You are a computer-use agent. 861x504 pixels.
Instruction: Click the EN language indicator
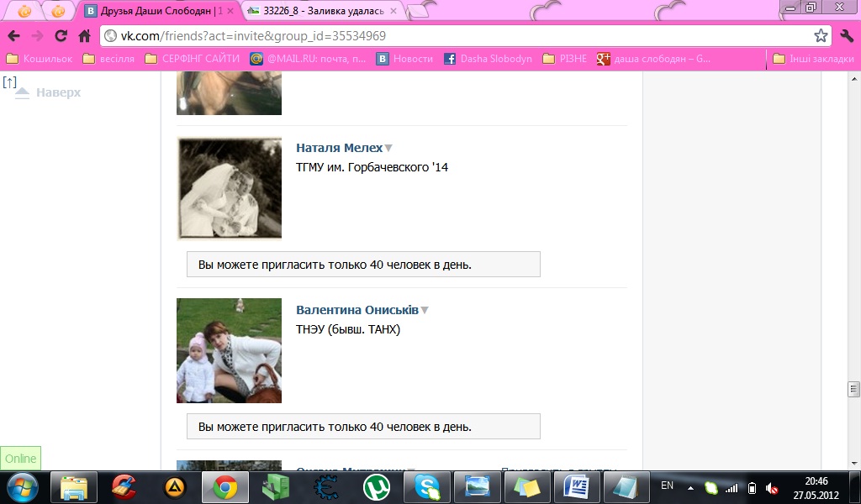pos(667,486)
